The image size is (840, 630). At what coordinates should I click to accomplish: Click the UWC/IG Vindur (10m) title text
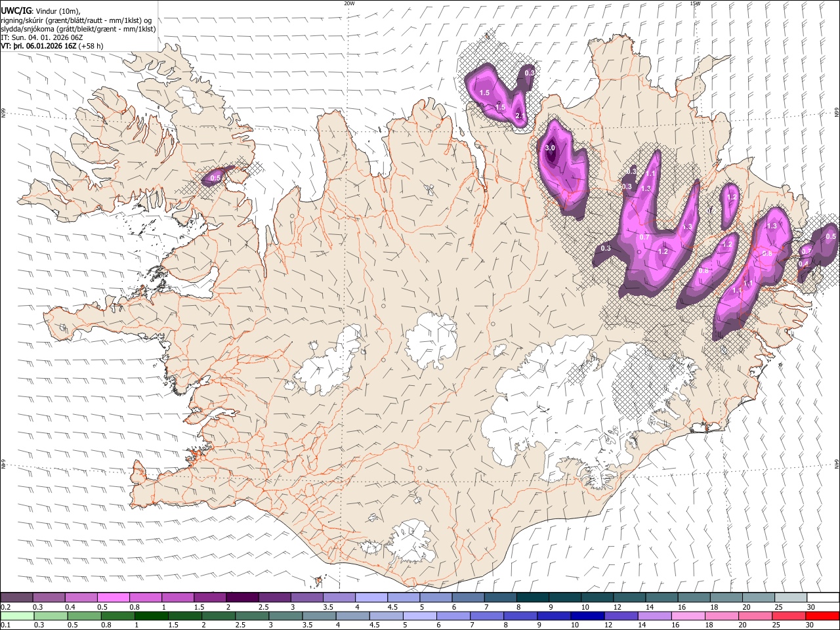41,11
